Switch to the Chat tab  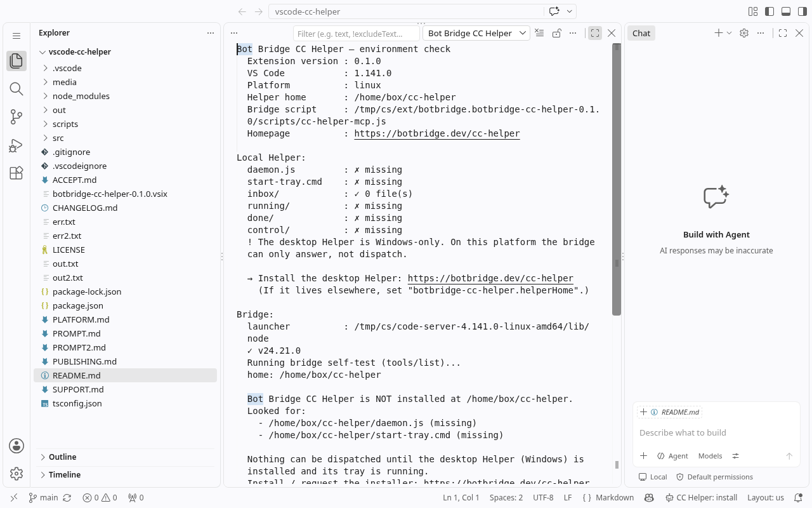(641, 33)
